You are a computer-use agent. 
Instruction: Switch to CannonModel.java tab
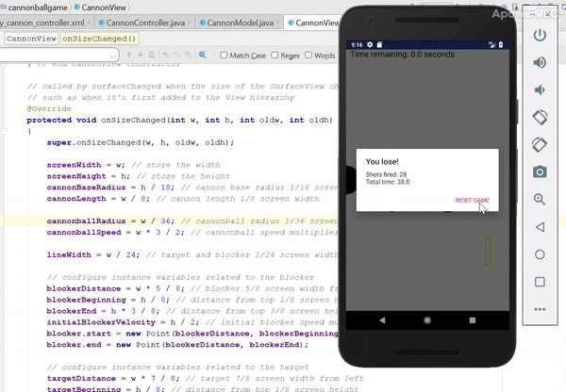point(240,23)
